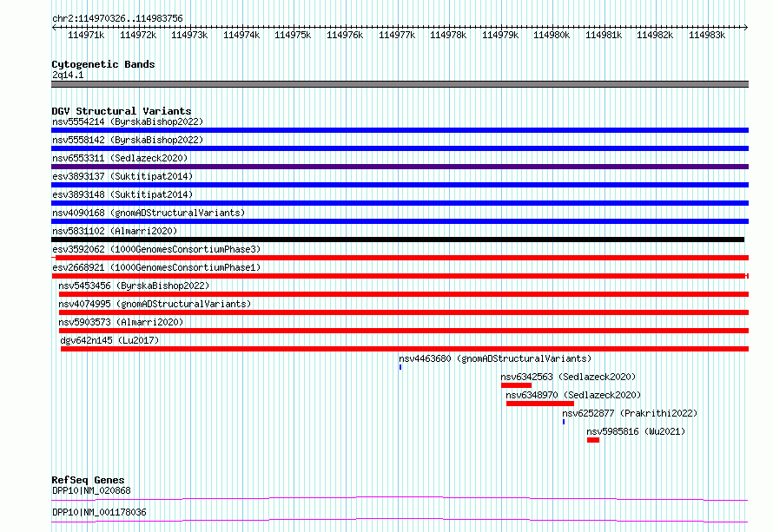Click the 114971k ruler tick label
773x532 pixels.
86,35
